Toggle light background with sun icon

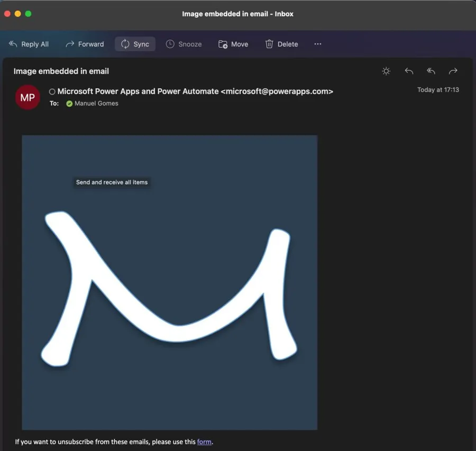click(x=386, y=71)
